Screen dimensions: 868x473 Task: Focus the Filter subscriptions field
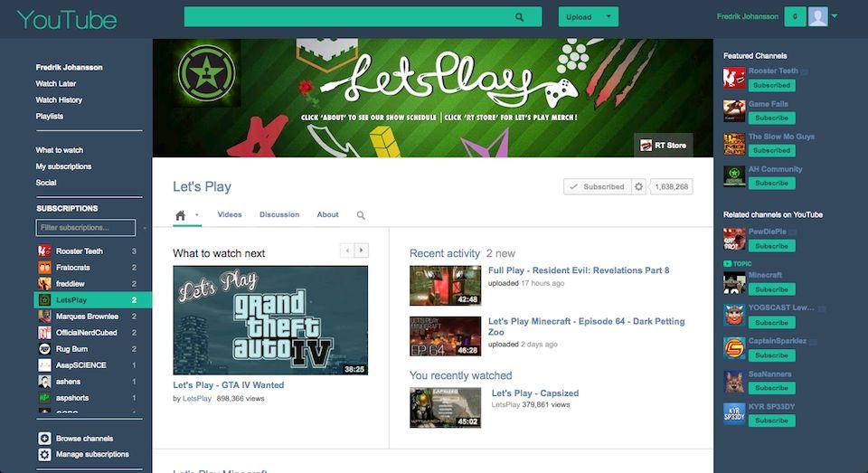tap(86, 228)
